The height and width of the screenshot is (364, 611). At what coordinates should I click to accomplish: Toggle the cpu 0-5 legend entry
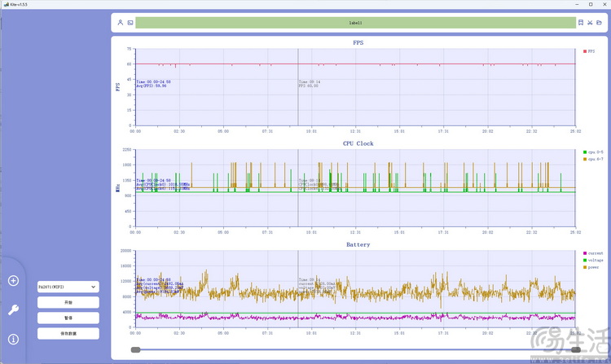tap(592, 152)
